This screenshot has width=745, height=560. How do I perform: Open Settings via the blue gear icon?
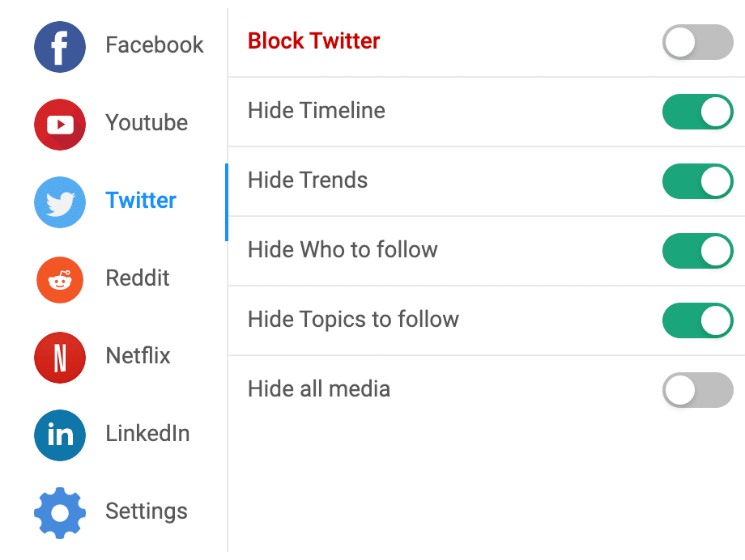[60, 511]
